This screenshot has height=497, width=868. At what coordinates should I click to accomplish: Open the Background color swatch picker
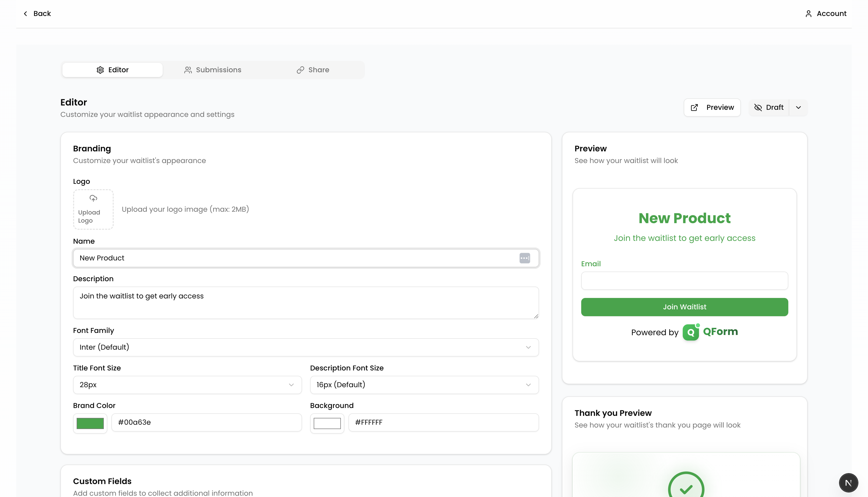coord(327,423)
